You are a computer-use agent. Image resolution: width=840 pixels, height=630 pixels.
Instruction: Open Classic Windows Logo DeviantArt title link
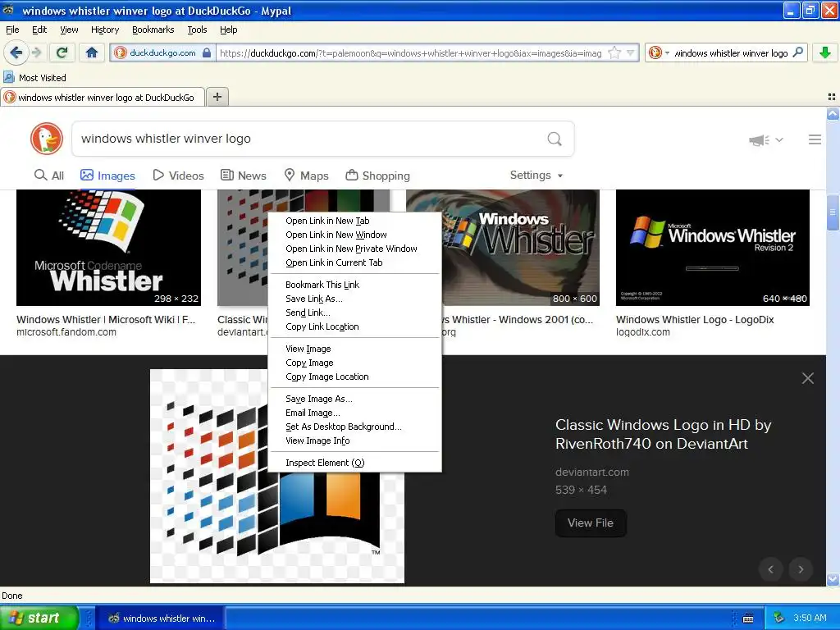[x=663, y=434]
